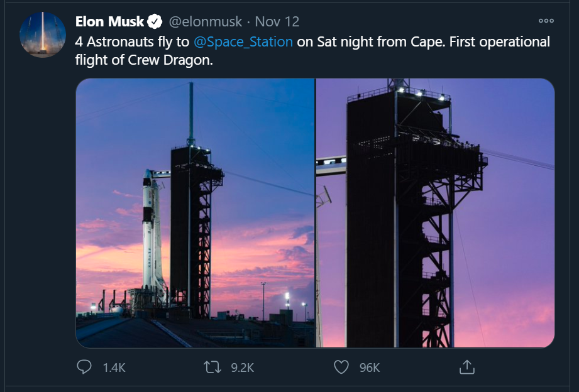Open the close-up launch tower photo
The width and height of the screenshot is (579, 392).
click(x=435, y=214)
